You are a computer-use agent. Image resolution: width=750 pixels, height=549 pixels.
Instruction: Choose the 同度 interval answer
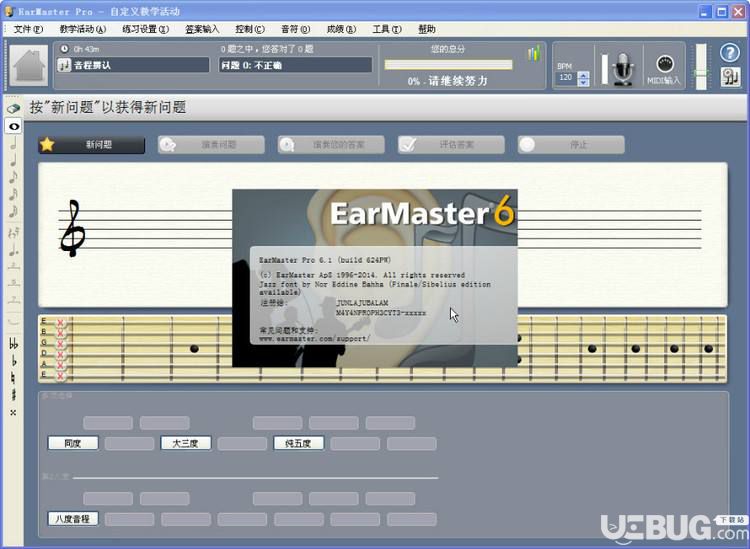(x=73, y=443)
